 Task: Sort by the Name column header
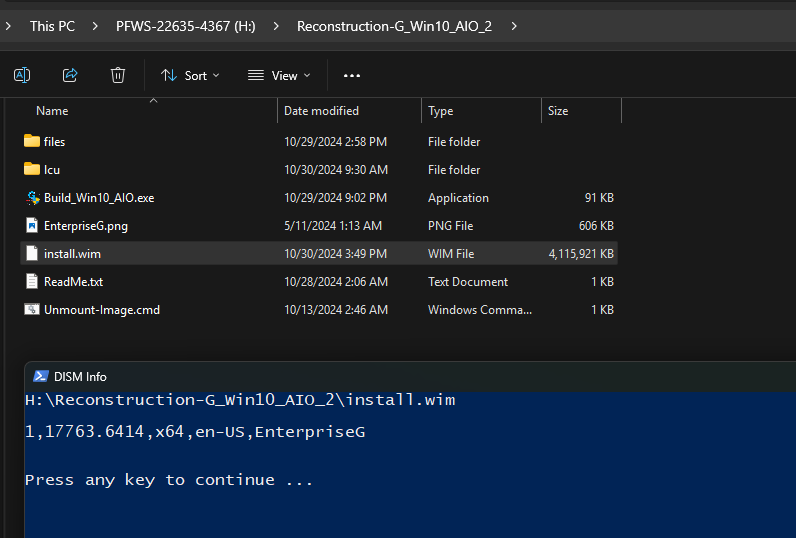(x=52, y=111)
